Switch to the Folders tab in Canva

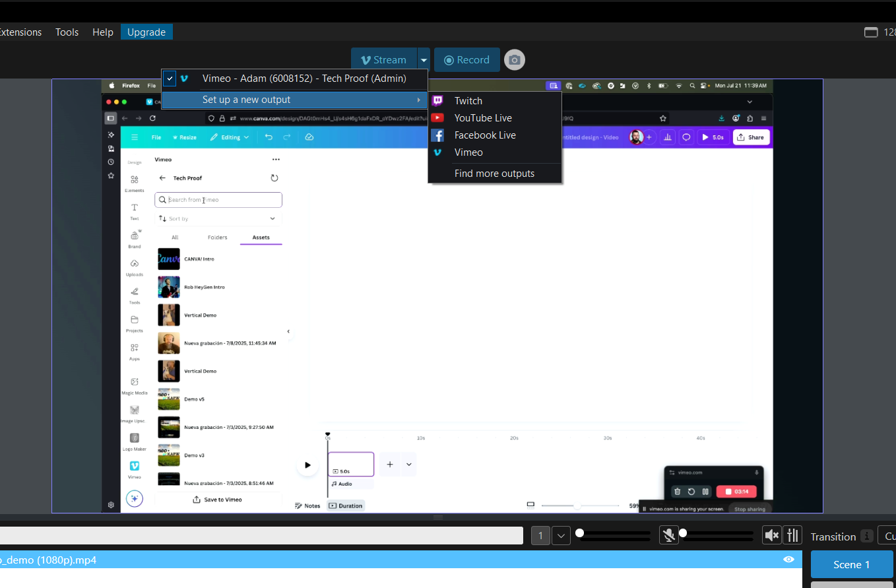[218, 238]
